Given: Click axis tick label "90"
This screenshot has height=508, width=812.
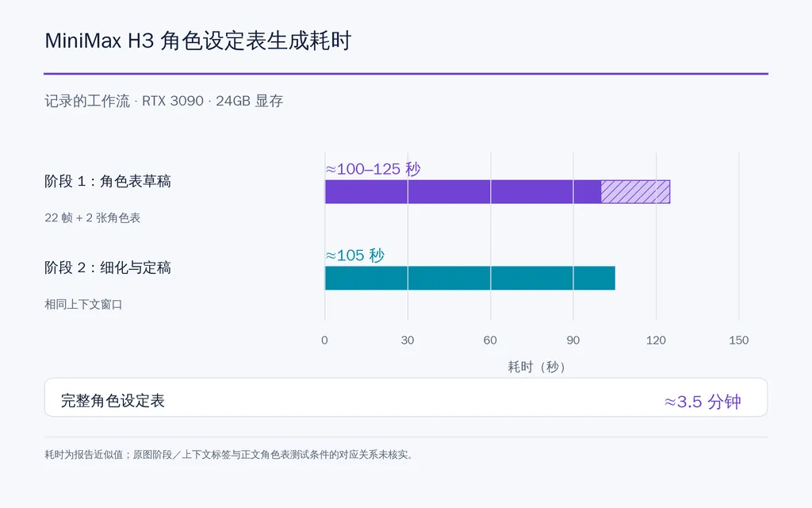Looking at the screenshot, I should [573, 341].
